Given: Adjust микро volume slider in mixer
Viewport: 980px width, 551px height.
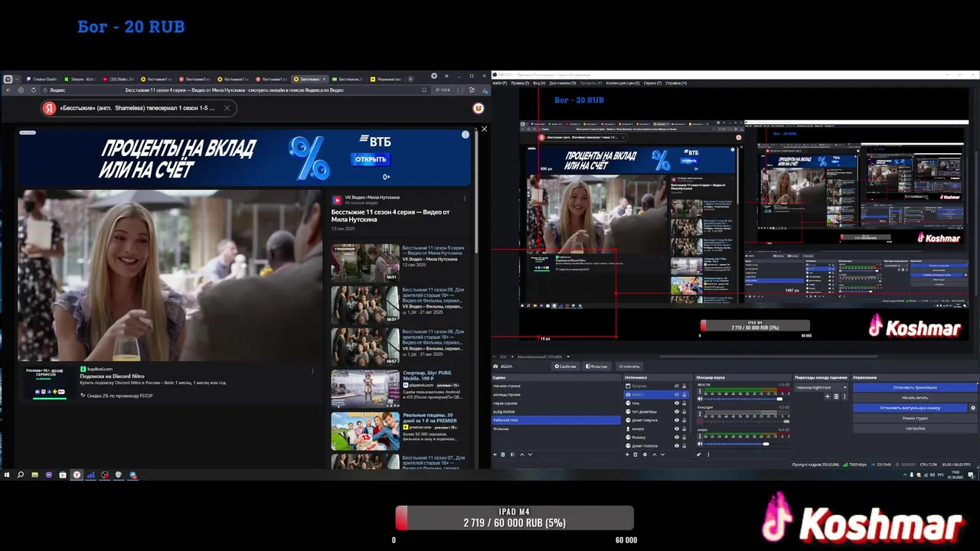Looking at the screenshot, I should (x=746, y=443).
